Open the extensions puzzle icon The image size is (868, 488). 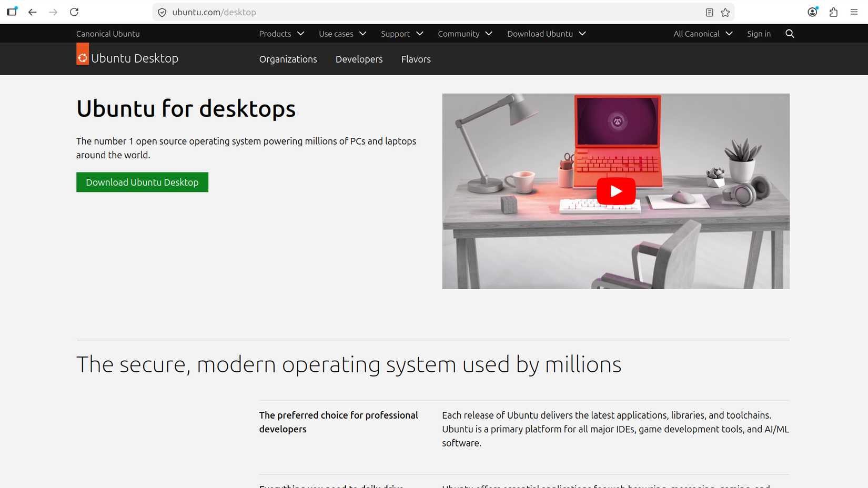point(833,12)
